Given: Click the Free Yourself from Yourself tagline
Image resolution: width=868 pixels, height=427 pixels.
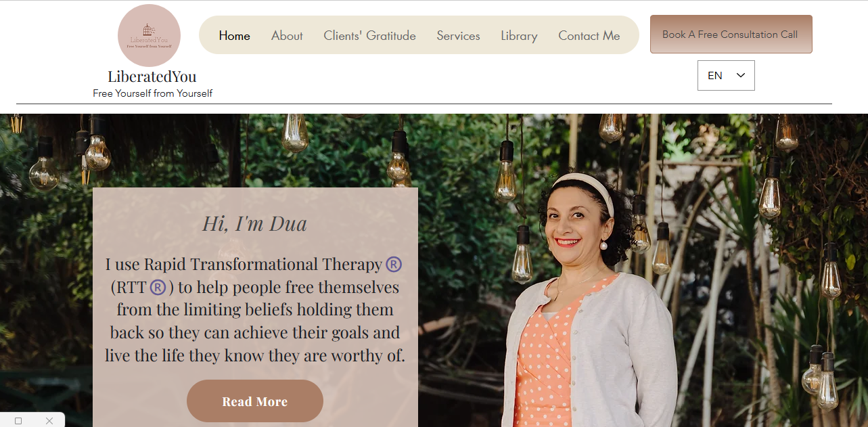Looking at the screenshot, I should tap(153, 93).
